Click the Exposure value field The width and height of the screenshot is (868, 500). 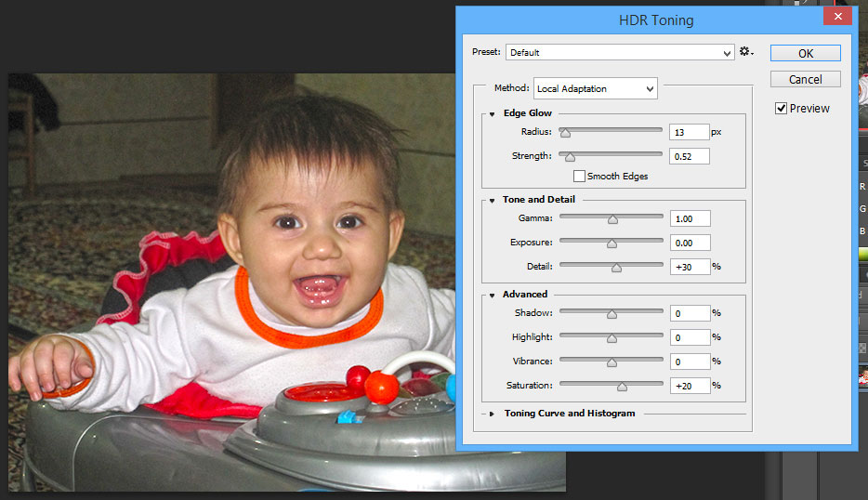click(690, 243)
